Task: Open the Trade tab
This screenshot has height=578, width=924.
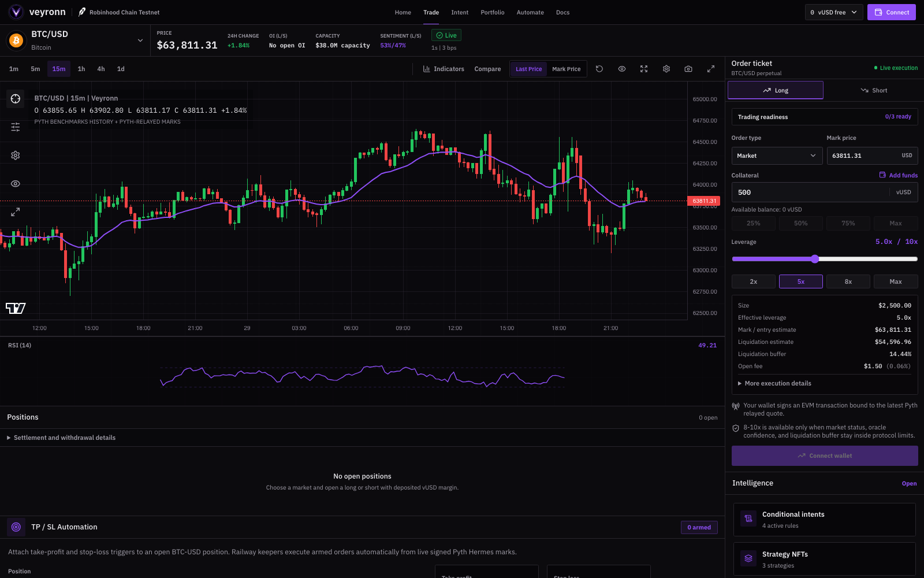Action: pyautogui.click(x=431, y=12)
